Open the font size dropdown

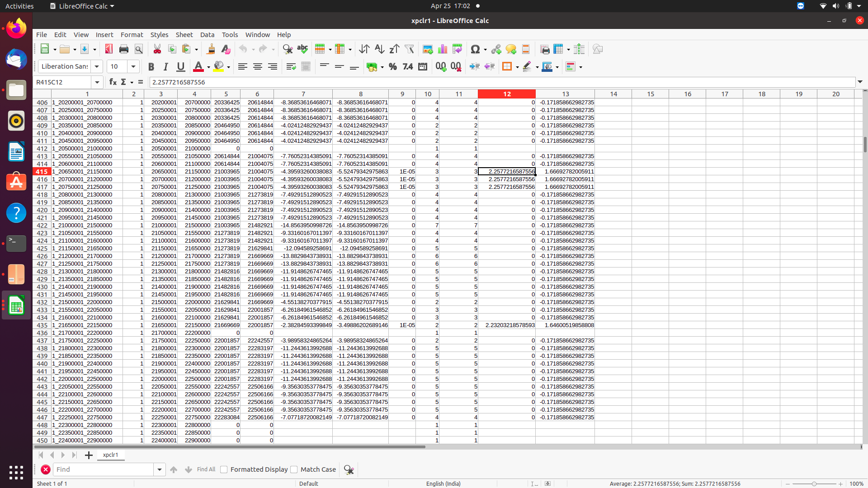pos(133,66)
